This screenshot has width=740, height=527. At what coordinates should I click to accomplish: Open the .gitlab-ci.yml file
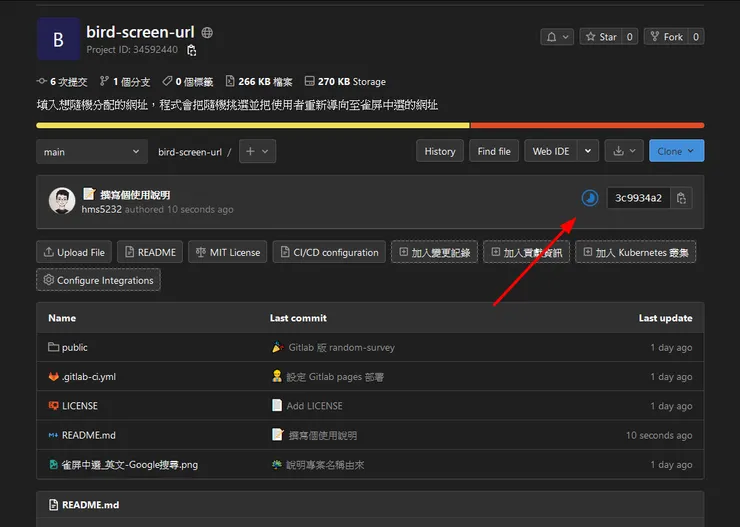tap(89, 377)
